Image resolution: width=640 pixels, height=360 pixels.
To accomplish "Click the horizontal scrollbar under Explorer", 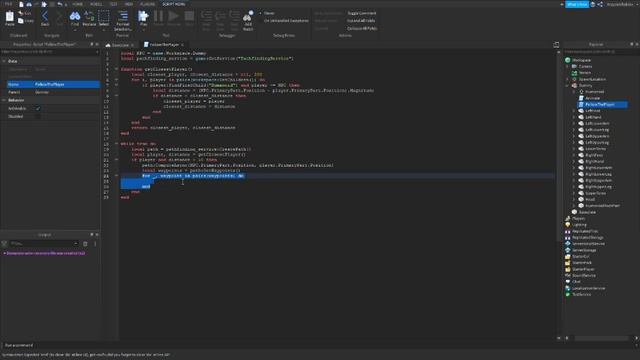I will click(601, 338).
